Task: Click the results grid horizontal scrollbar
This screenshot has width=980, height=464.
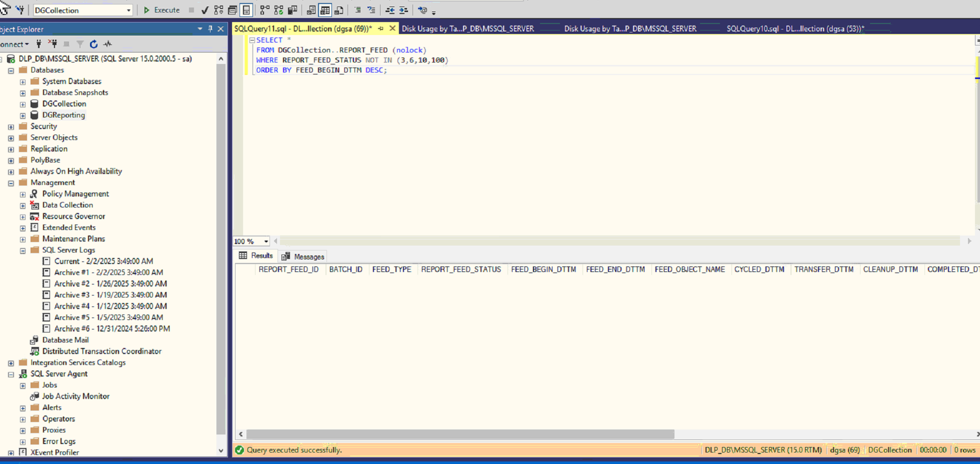Action: (460, 434)
